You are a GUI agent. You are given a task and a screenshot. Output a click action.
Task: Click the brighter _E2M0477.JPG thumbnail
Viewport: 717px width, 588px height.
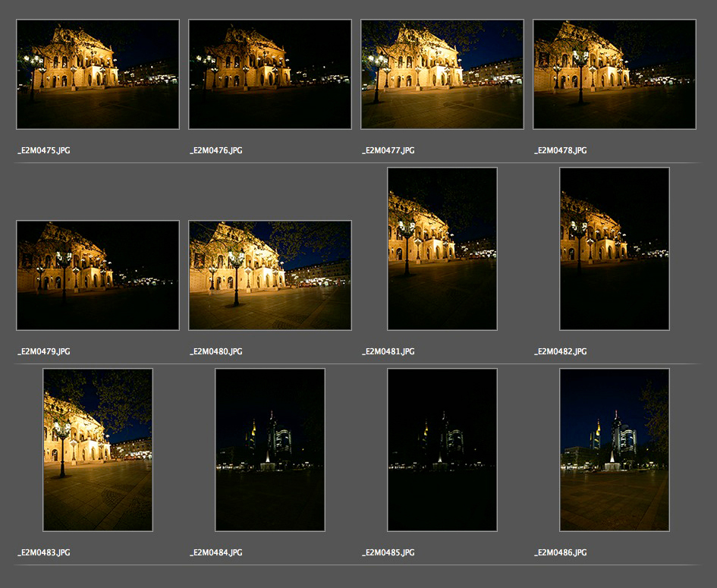point(442,74)
